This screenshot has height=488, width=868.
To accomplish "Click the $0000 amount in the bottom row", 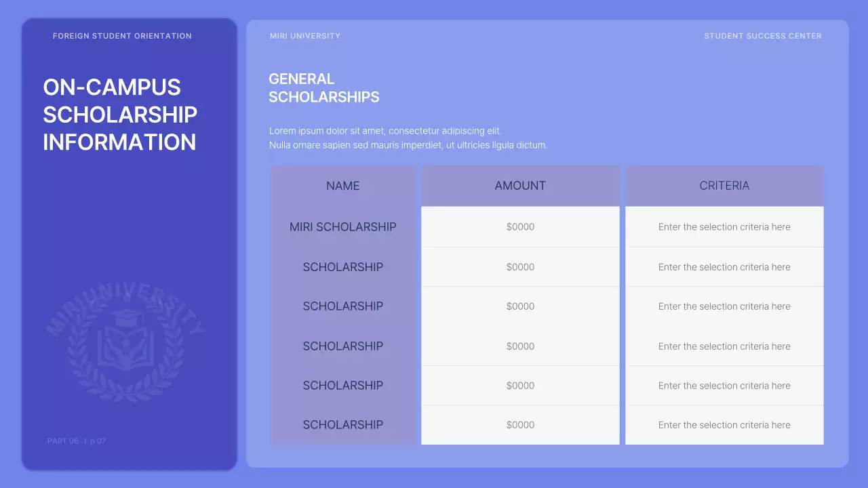I will (520, 425).
